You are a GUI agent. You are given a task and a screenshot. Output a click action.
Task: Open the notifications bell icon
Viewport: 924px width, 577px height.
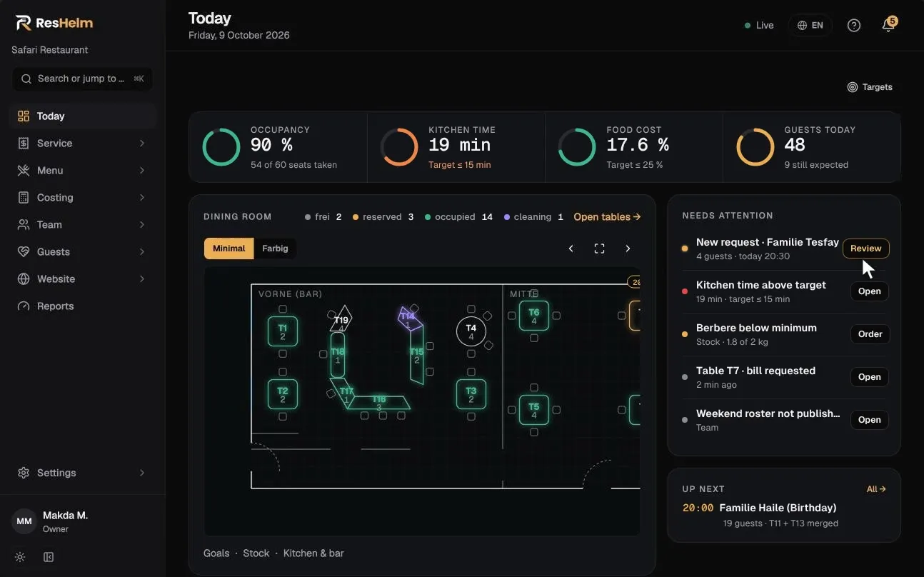888,25
